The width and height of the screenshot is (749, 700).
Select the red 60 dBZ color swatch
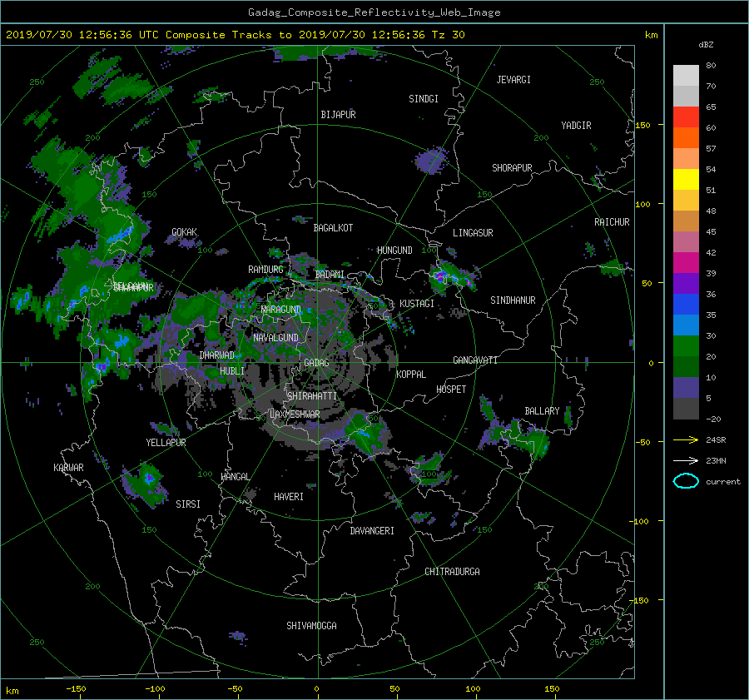click(686, 117)
